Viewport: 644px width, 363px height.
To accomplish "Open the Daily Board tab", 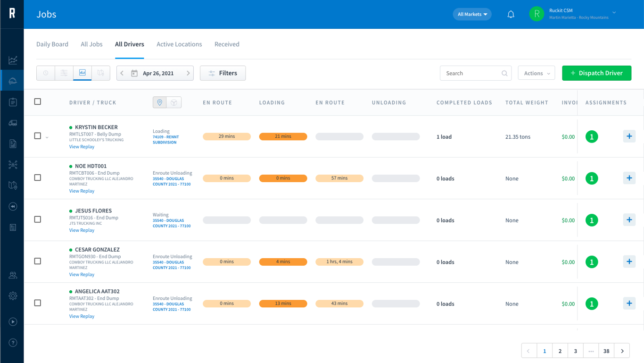I will coord(52,44).
